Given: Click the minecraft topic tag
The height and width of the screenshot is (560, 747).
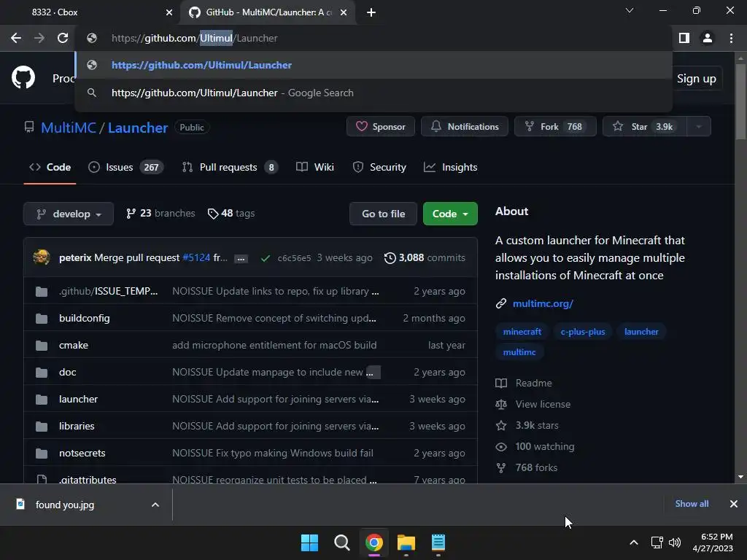Looking at the screenshot, I should tap(522, 332).
